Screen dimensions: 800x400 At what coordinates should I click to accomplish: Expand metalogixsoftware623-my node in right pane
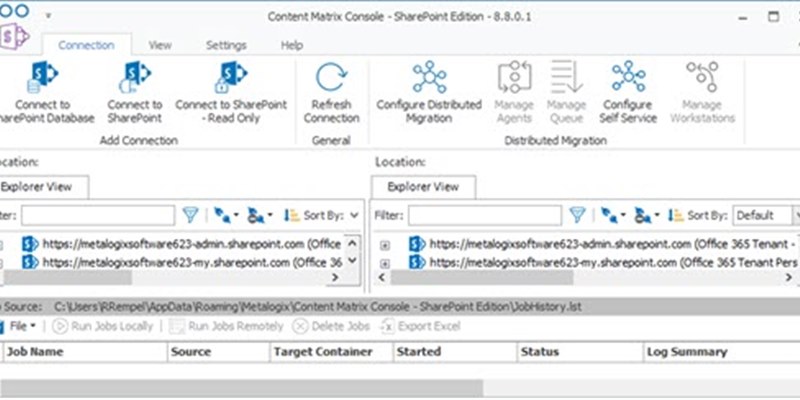click(x=385, y=263)
